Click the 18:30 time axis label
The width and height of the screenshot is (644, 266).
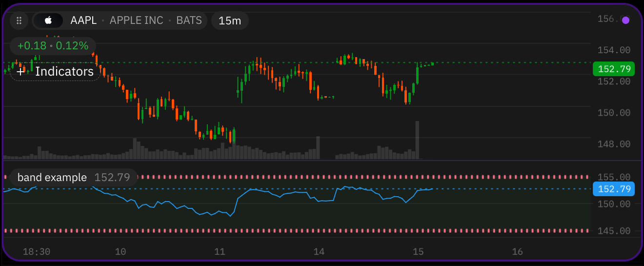click(x=37, y=252)
